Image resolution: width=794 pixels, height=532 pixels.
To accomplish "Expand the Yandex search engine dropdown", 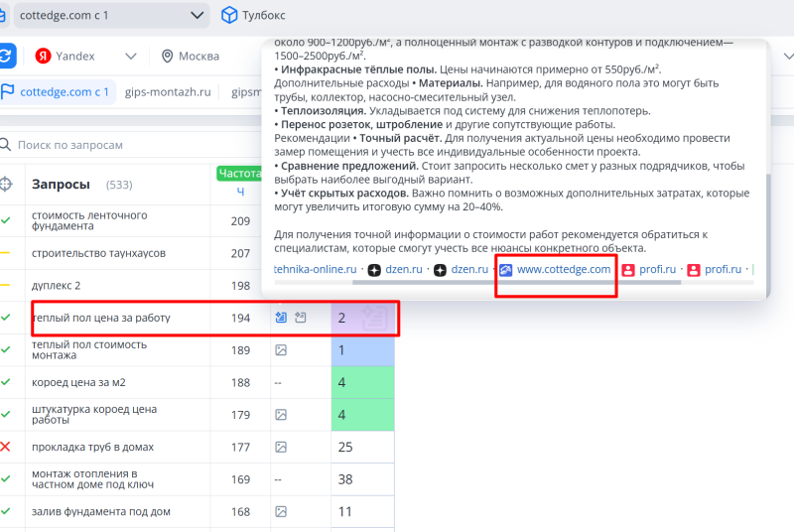I will click(x=131, y=56).
